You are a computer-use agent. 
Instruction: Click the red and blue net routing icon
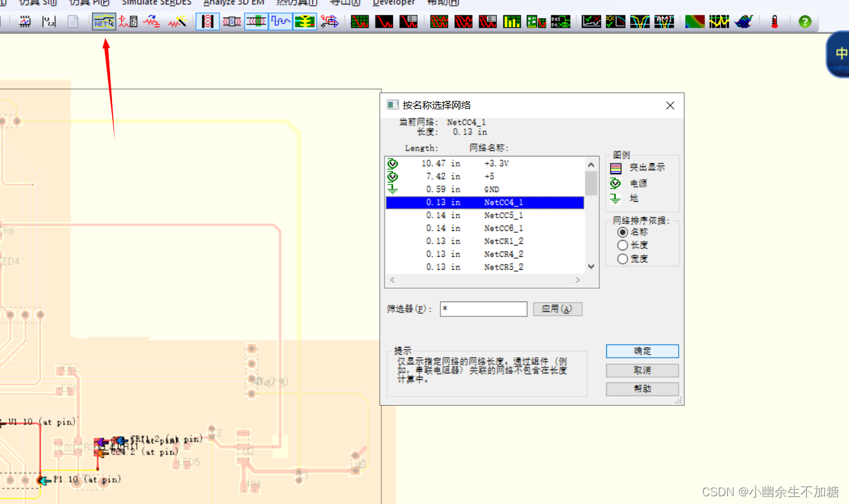click(329, 21)
